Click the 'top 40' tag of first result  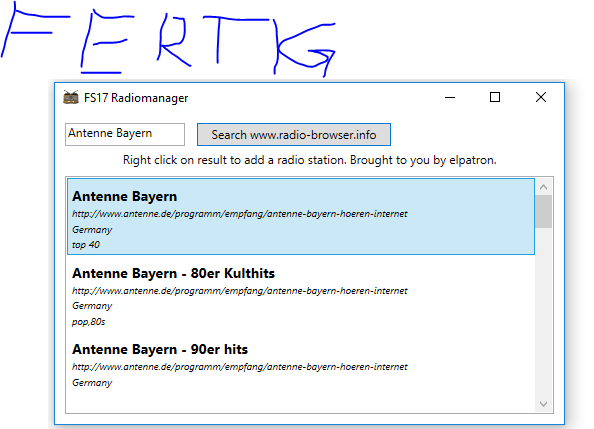click(x=86, y=245)
